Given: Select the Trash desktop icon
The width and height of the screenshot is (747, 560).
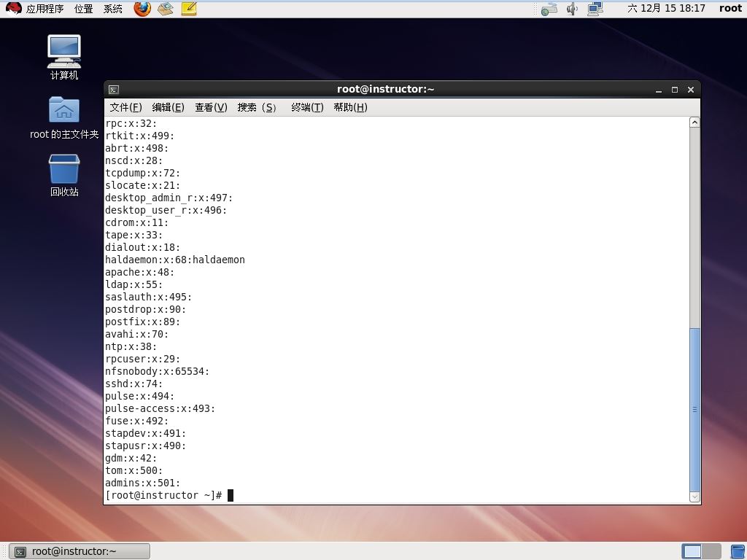Looking at the screenshot, I should click(x=64, y=175).
